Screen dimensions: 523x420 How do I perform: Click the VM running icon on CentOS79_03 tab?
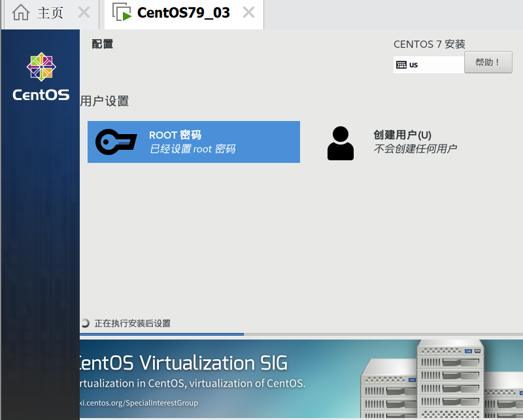pyautogui.click(x=122, y=12)
